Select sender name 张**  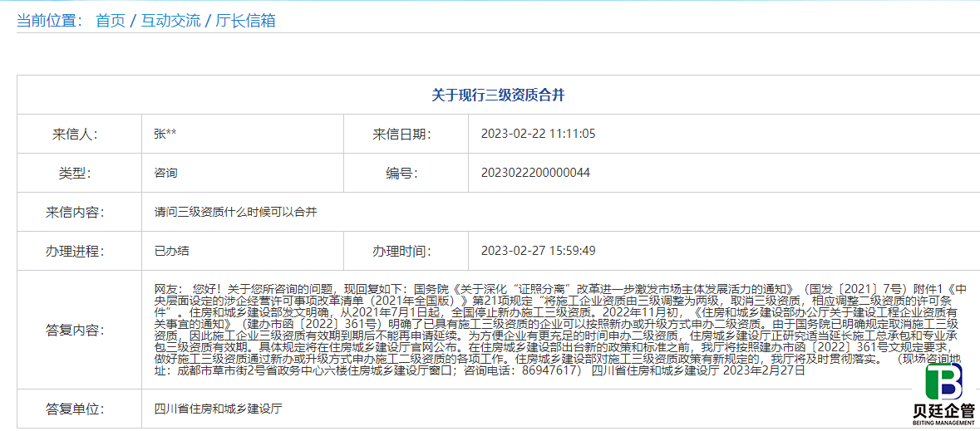[x=165, y=134]
